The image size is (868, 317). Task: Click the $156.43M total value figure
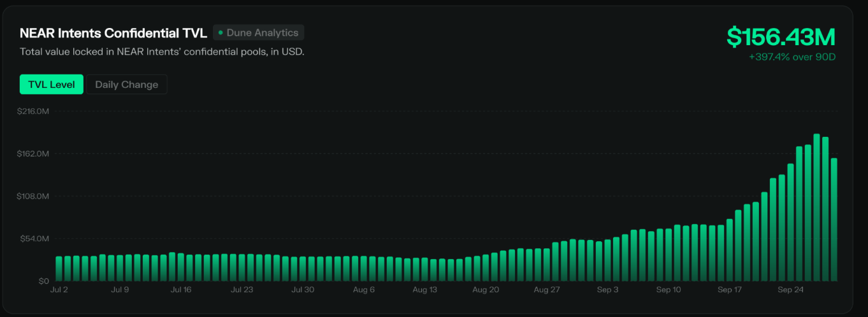pyautogui.click(x=781, y=37)
